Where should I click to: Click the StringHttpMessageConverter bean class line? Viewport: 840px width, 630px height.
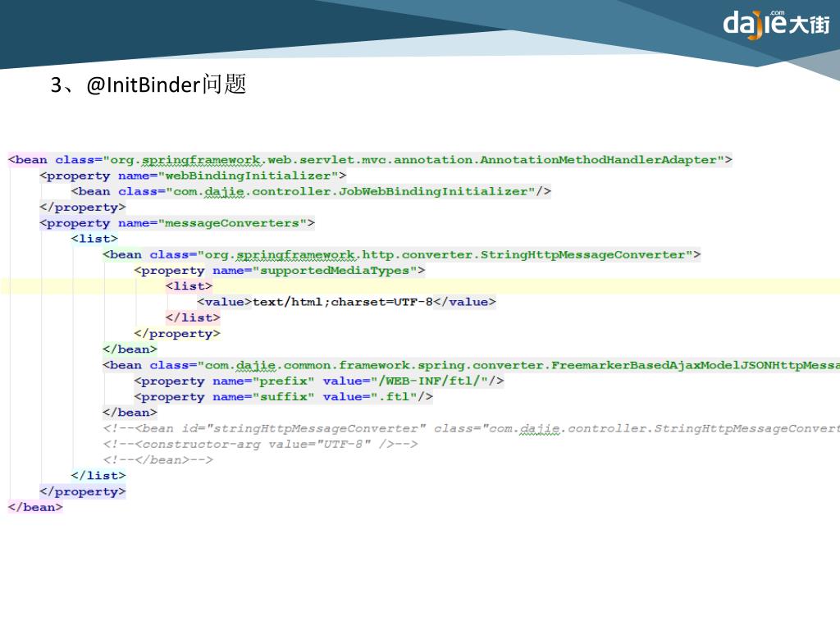pos(402,254)
